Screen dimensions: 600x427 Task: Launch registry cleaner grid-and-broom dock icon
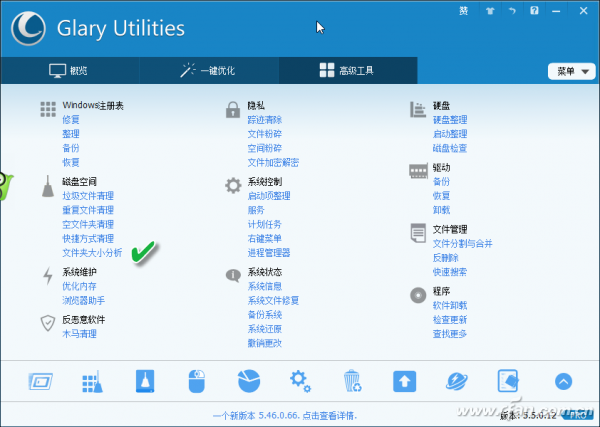93,381
